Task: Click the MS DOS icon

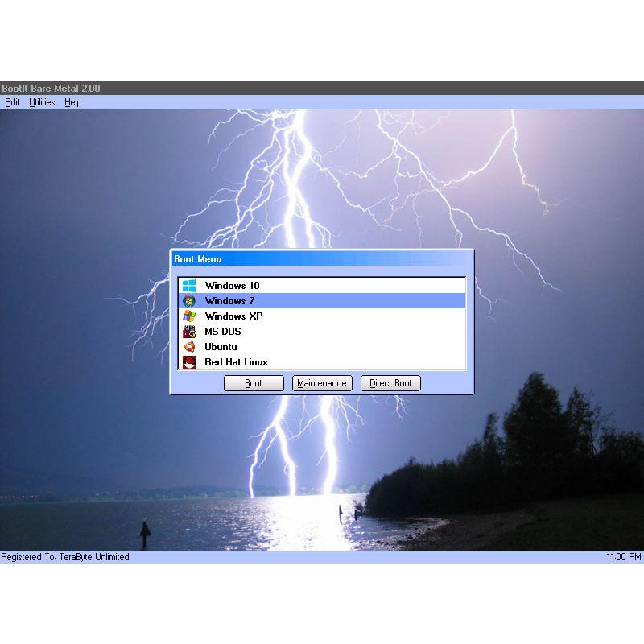Action: coord(190,331)
